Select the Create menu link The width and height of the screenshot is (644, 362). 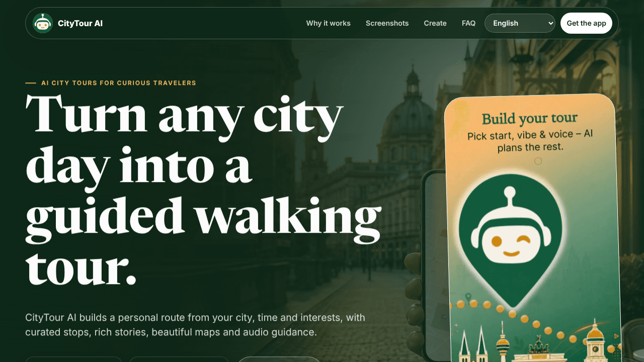435,23
